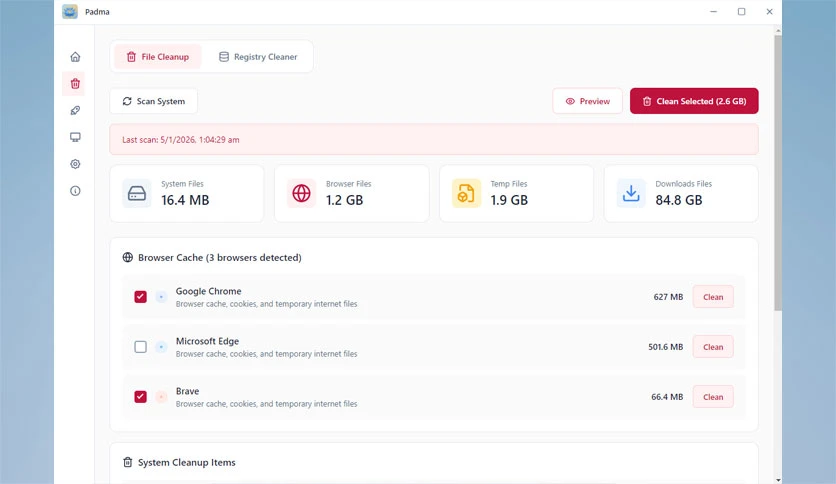This screenshot has width=836, height=484.
Task: Uncheck the Brave checkbox
Action: tap(140, 397)
